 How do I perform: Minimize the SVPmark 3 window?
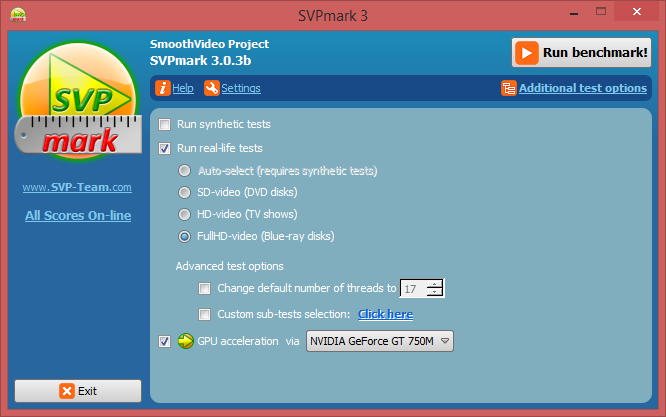pos(574,13)
